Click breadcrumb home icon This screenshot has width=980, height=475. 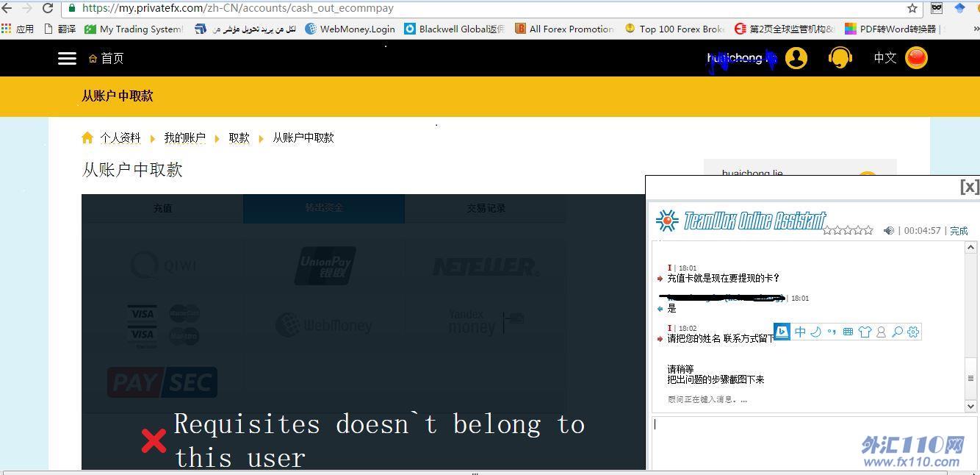[87, 137]
